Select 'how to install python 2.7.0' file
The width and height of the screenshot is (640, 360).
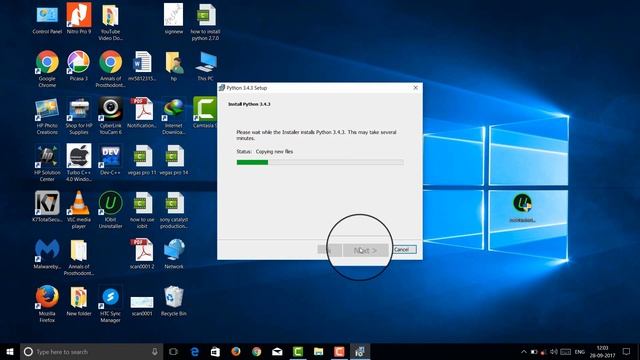(x=205, y=22)
